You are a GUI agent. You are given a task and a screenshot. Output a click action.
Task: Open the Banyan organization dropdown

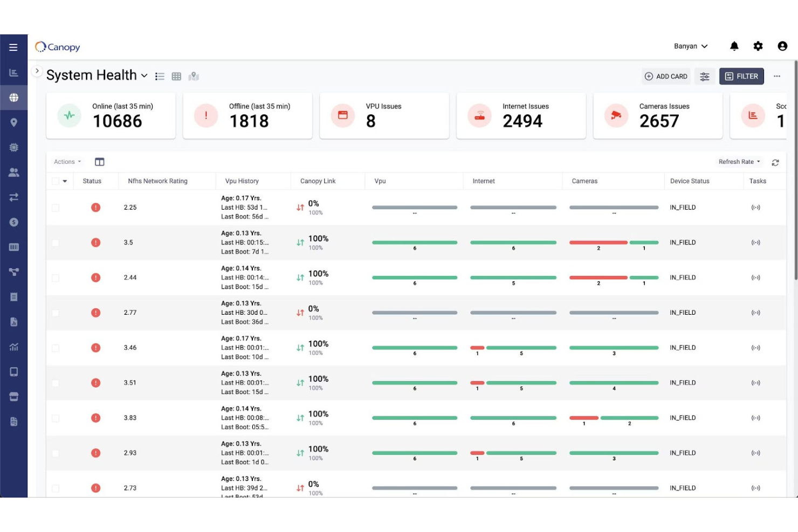tap(691, 46)
